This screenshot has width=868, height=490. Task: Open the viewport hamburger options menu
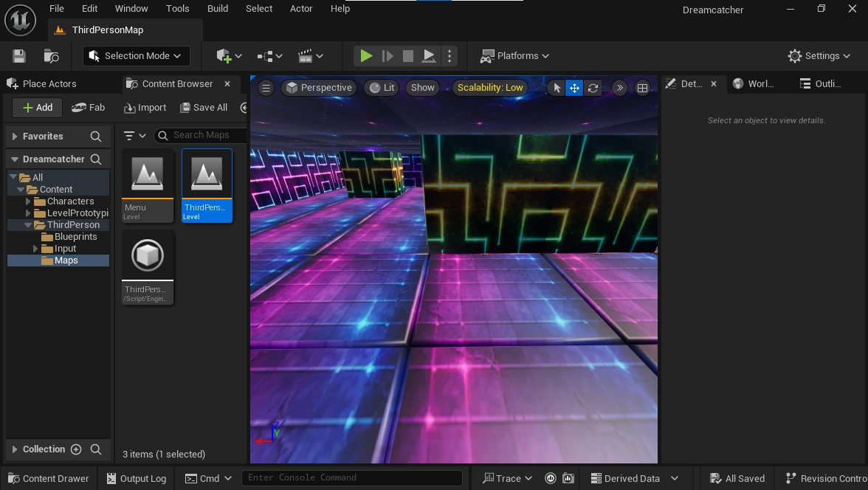pyautogui.click(x=266, y=88)
